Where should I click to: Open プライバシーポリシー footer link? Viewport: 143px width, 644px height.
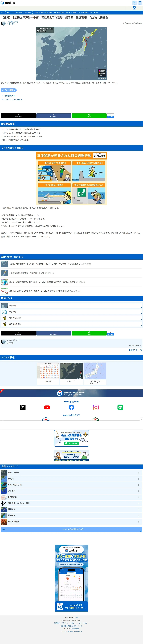click(x=69, y=623)
